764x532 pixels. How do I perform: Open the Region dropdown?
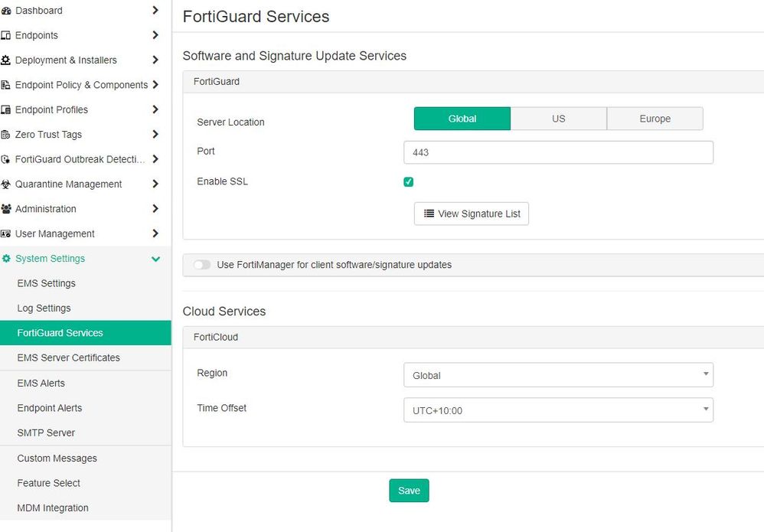pyautogui.click(x=558, y=375)
